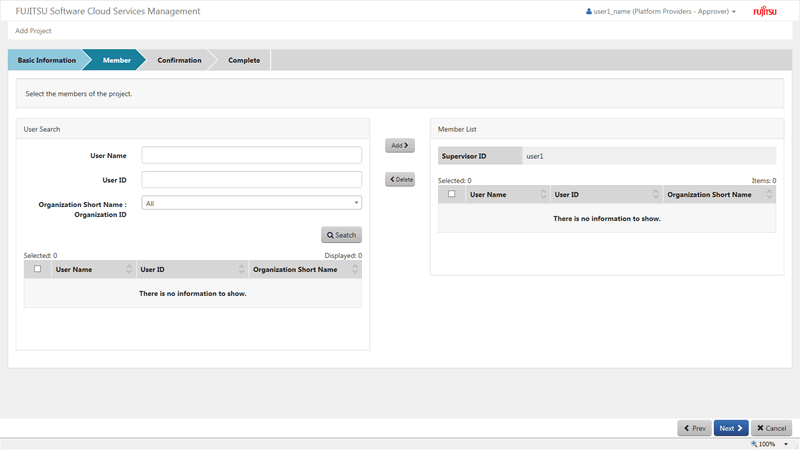Image resolution: width=800 pixels, height=450 pixels.
Task: Click the Fujitsu logo
Action: [x=765, y=11]
